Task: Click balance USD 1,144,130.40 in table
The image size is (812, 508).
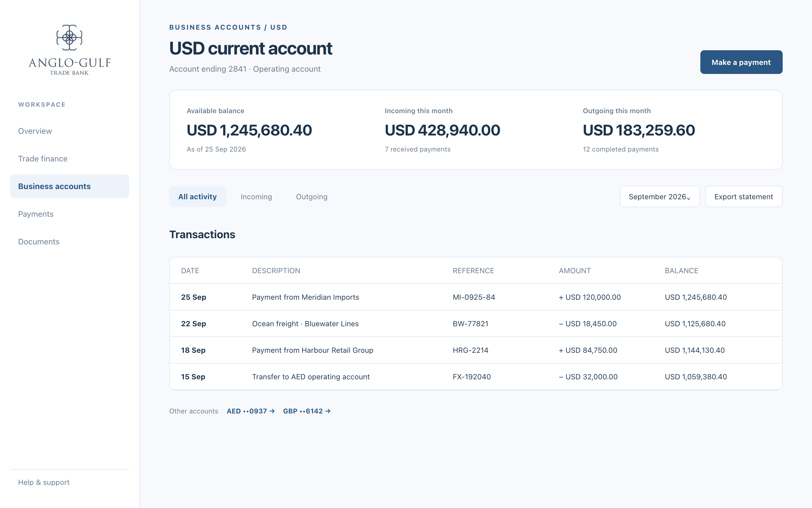Action: [x=694, y=350]
